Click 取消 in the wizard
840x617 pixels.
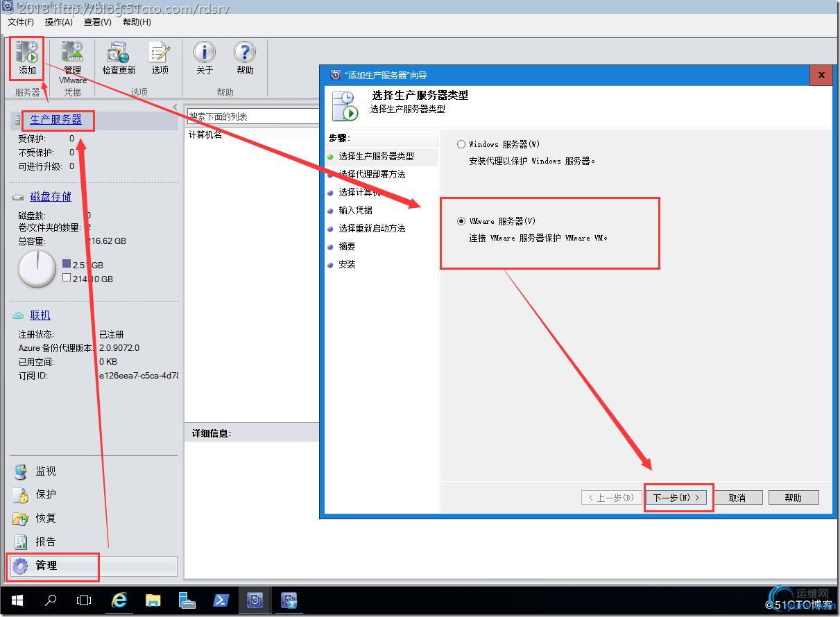tap(737, 498)
